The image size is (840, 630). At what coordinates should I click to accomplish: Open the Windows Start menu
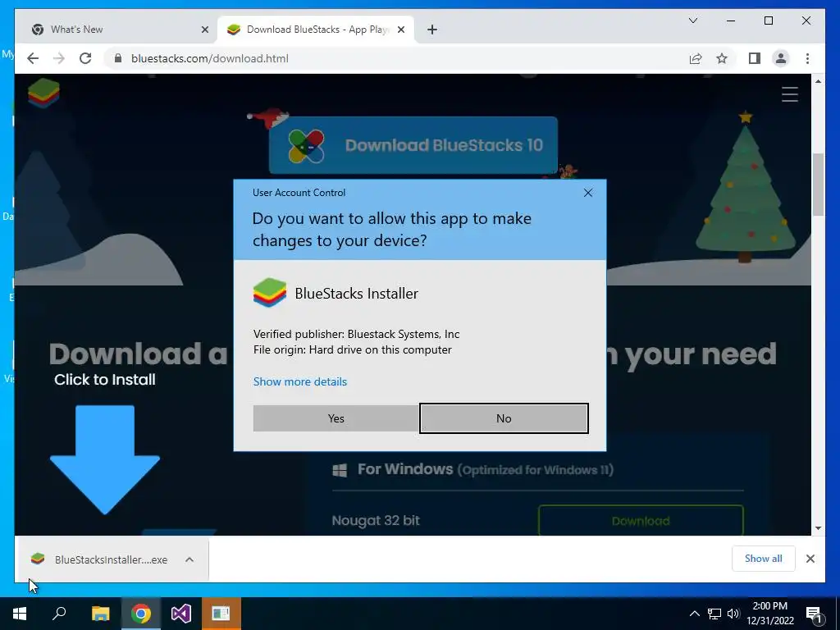click(20, 614)
